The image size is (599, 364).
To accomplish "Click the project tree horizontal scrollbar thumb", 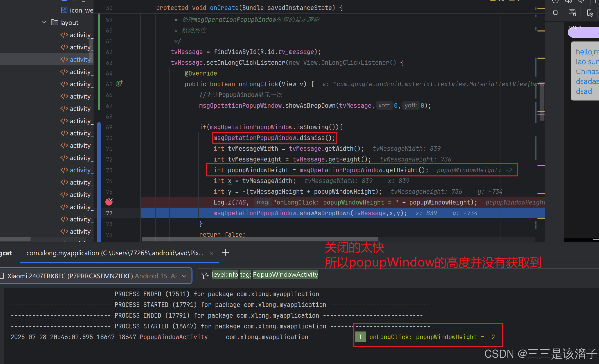I will (15, 239).
